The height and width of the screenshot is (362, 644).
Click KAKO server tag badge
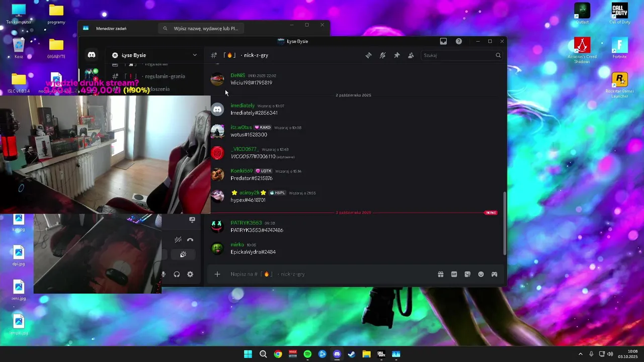(263, 127)
